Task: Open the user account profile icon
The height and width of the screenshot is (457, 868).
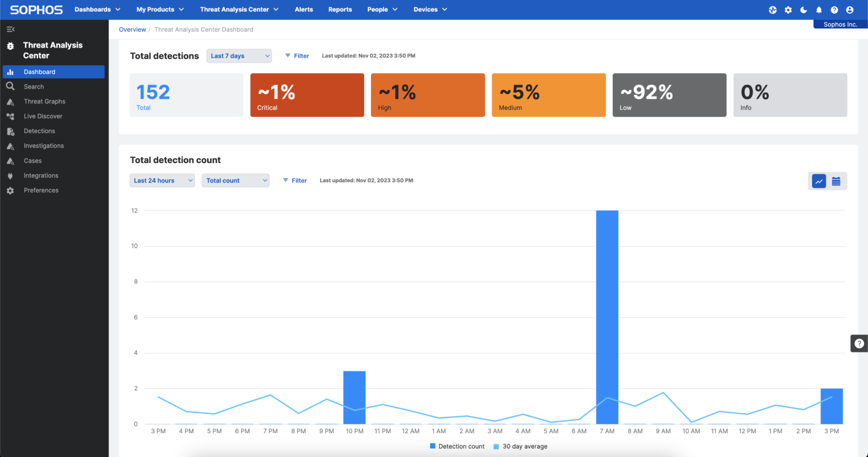Action: click(850, 10)
